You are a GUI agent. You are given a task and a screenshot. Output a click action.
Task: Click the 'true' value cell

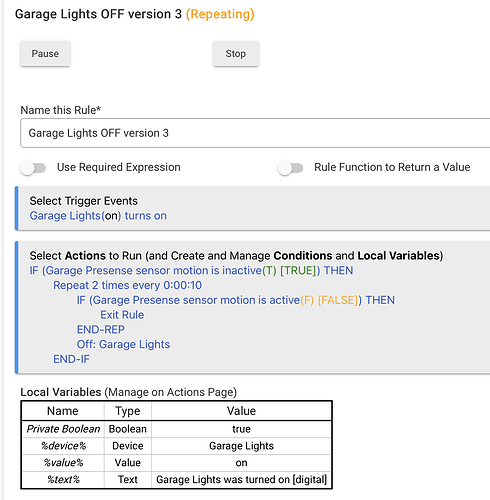pos(241,429)
